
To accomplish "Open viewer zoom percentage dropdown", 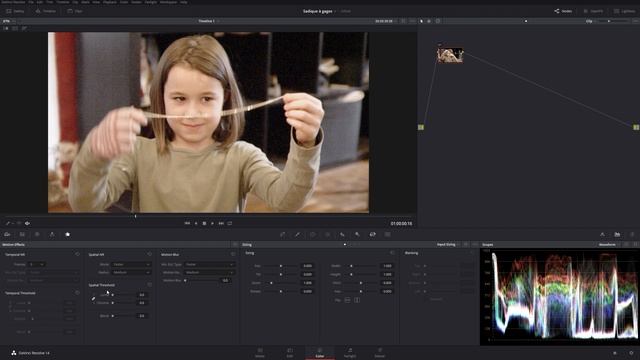I will (8, 21).
